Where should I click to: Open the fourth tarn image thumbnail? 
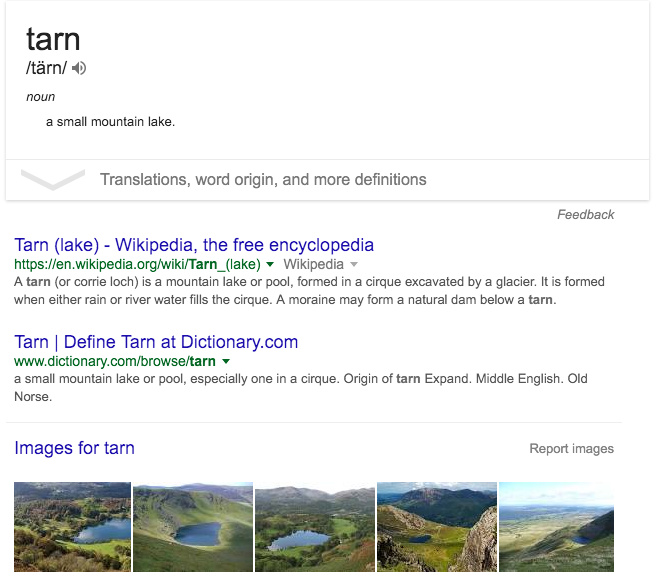pos(436,527)
